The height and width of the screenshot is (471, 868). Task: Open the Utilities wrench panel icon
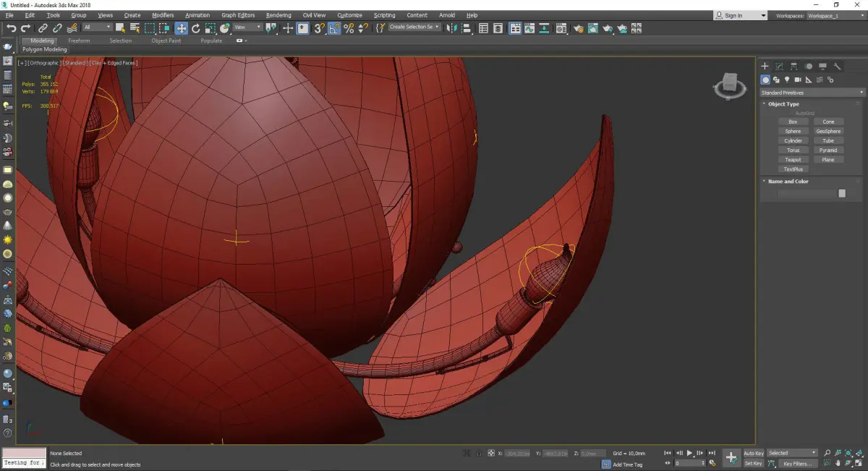pyautogui.click(x=838, y=66)
